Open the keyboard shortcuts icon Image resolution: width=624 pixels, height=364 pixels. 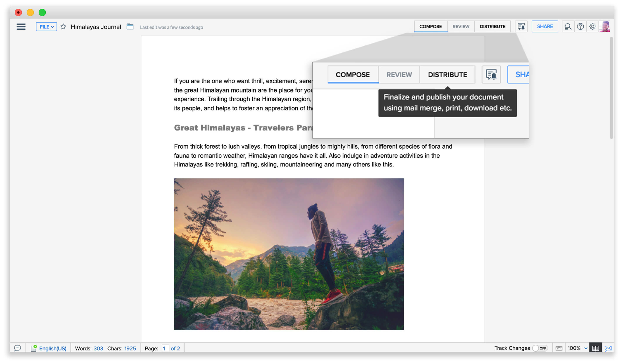pos(559,349)
